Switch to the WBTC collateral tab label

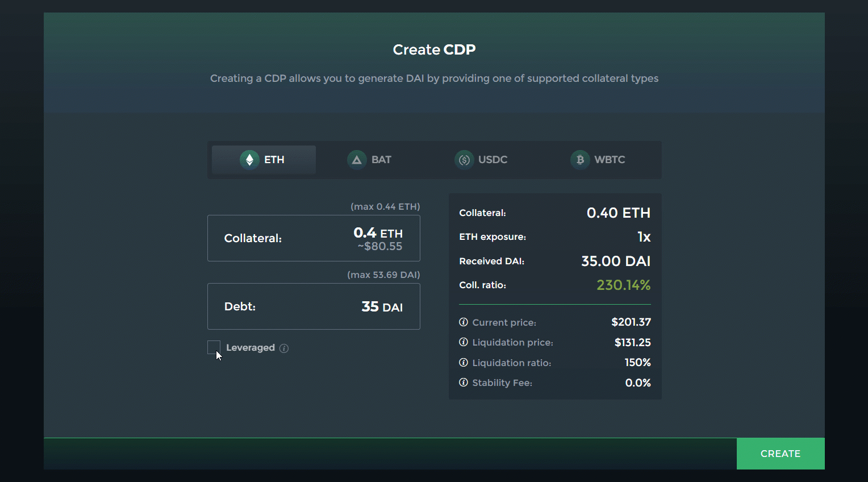[610, 160]
